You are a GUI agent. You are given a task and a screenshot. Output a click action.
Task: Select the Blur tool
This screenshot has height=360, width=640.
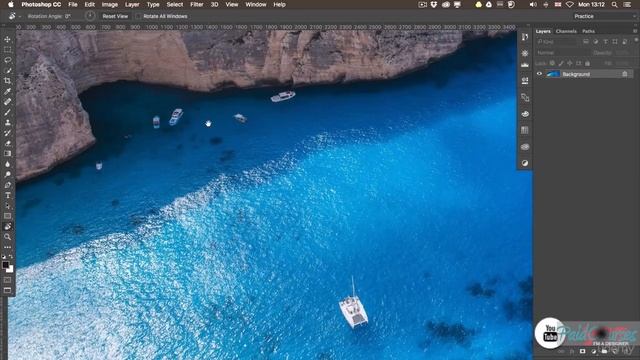pos(7,164)
